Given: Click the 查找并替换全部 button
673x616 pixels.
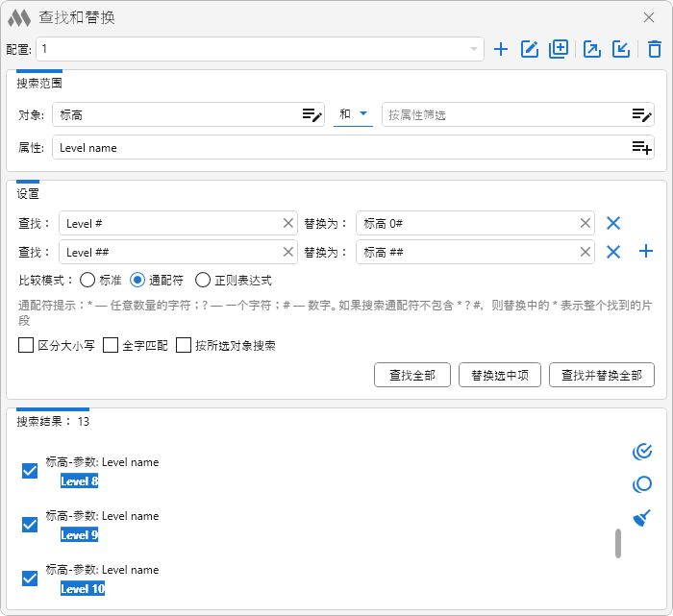Looking at the screenshot, I should click(601, 375).
